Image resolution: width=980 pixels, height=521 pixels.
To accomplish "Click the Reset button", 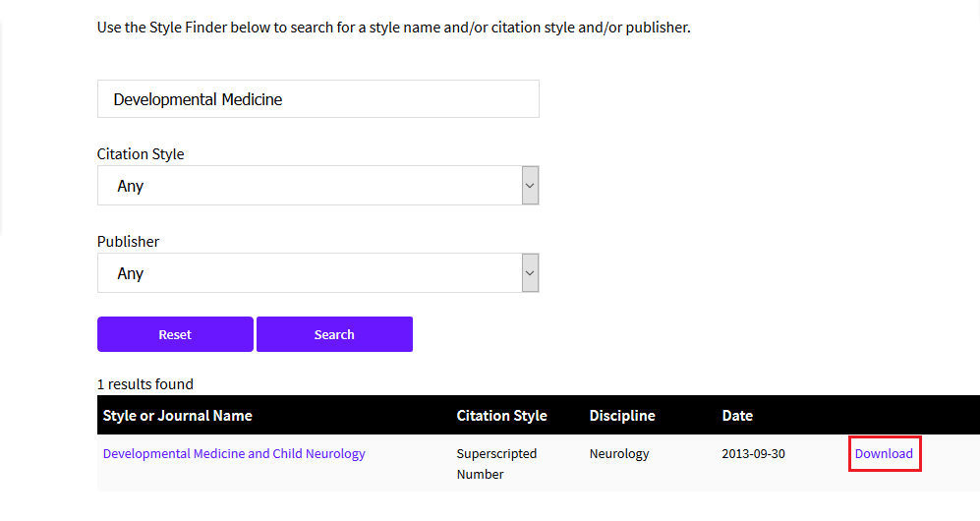I will coord(175,334).
